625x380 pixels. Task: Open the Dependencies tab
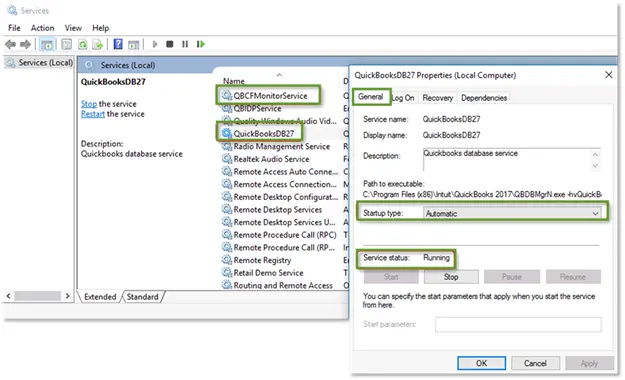[484, 98]
